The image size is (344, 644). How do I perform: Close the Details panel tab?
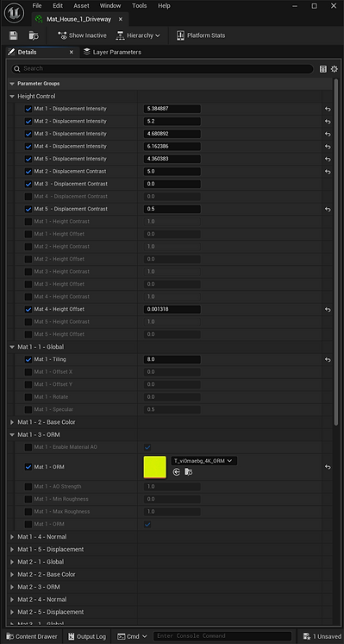(x=72, y=52)
